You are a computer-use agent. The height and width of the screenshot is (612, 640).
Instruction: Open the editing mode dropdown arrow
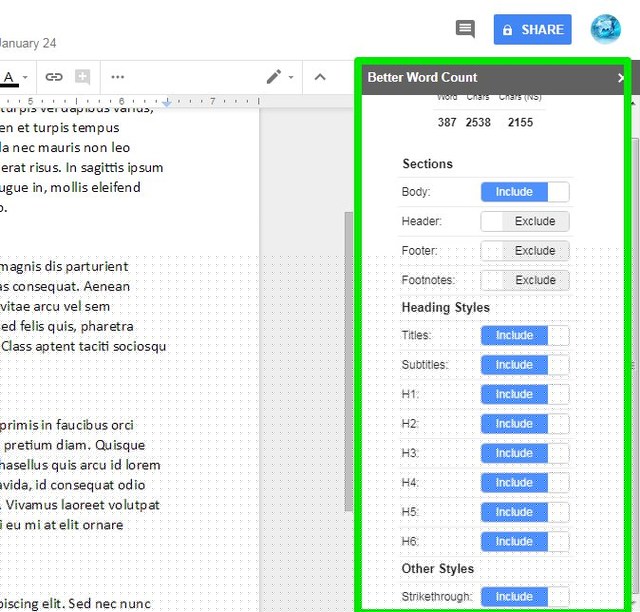coord(291,77)
